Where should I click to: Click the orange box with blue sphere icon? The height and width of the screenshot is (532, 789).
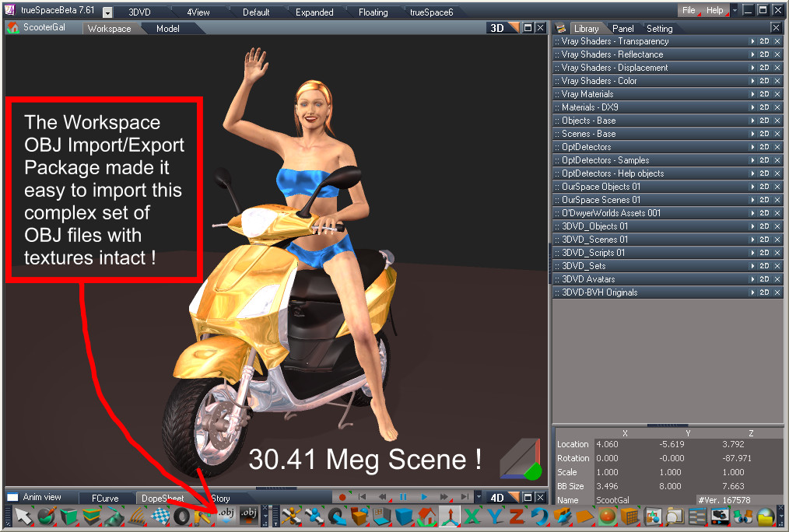point(359,516)
